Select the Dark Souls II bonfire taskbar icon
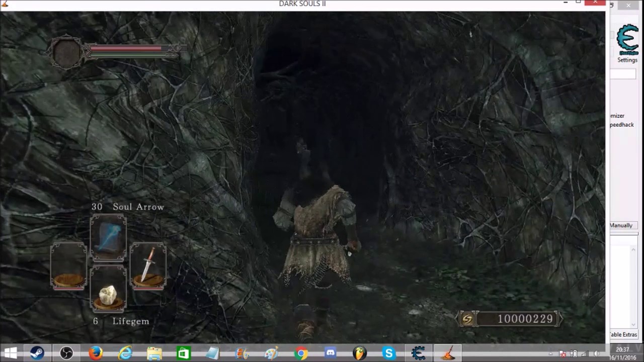The width and height of the screenshot is (644, 362). click(x=448, y=353)
